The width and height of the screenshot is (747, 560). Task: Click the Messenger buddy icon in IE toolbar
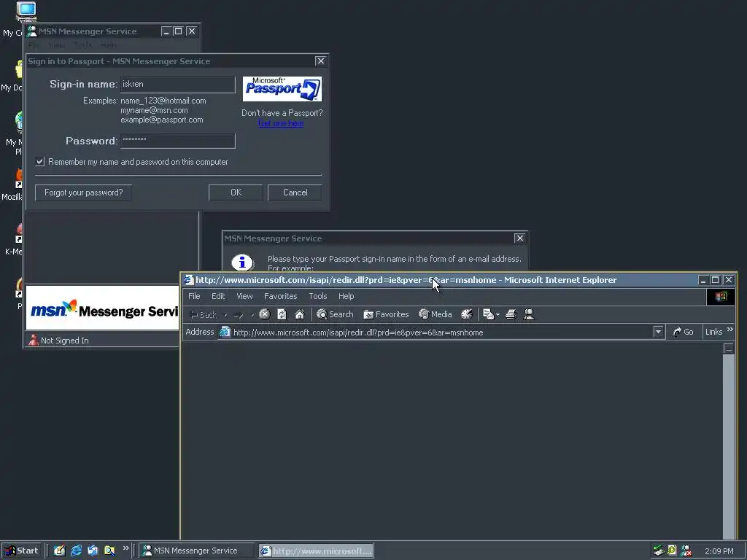[x=528, y=314]
